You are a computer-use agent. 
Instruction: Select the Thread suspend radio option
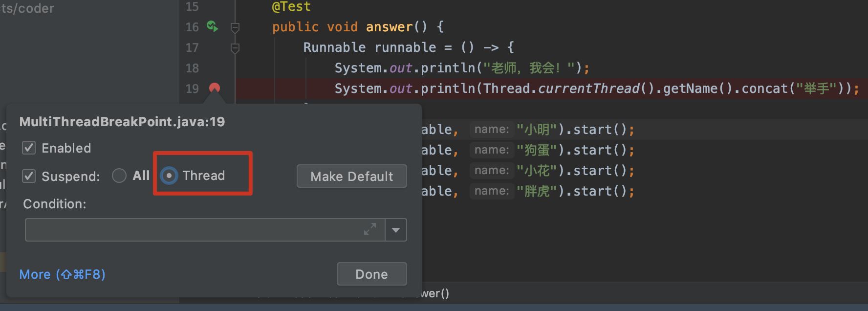click(x=169, y=176)
